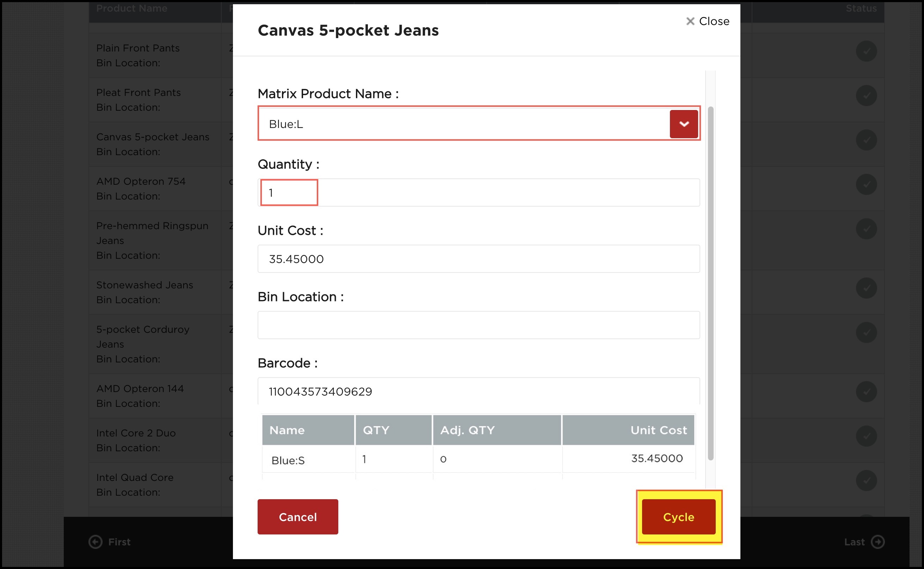Open the Matrix Product Name dropdown arrow
Image resolution: width=924 pixels, height=569 pixels.
(683, 124)
